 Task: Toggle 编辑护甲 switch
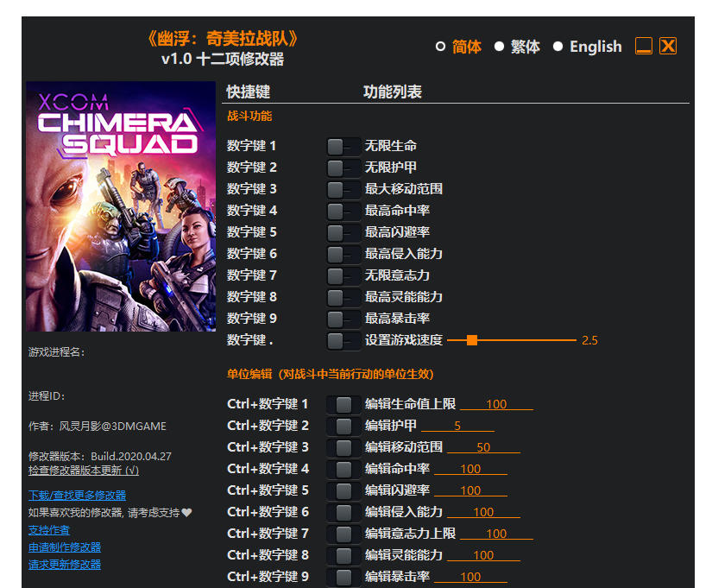[x=343, y=427]
